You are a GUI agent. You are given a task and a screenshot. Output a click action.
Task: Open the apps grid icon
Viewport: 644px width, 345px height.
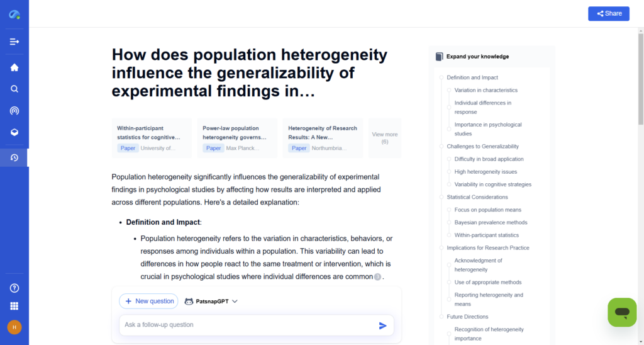pos(14,307)
